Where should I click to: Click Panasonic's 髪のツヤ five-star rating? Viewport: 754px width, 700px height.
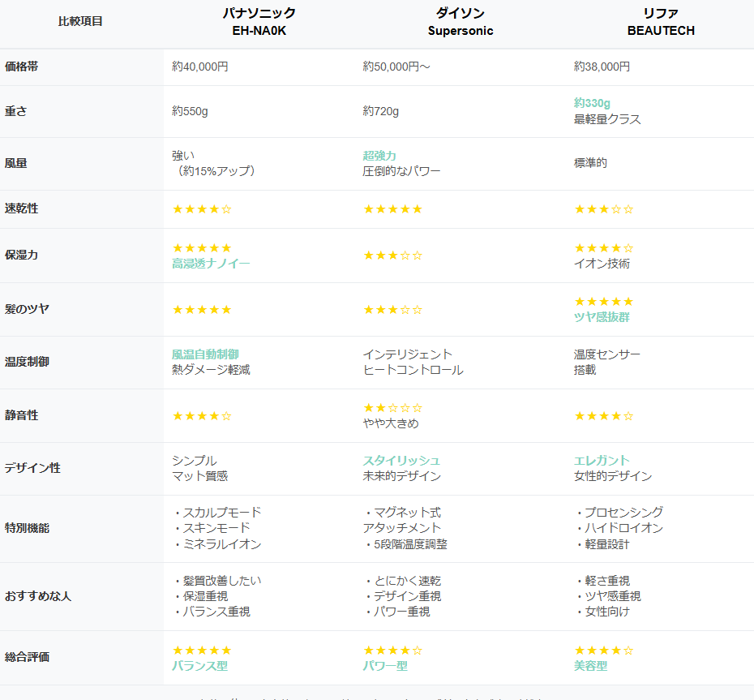202,310
